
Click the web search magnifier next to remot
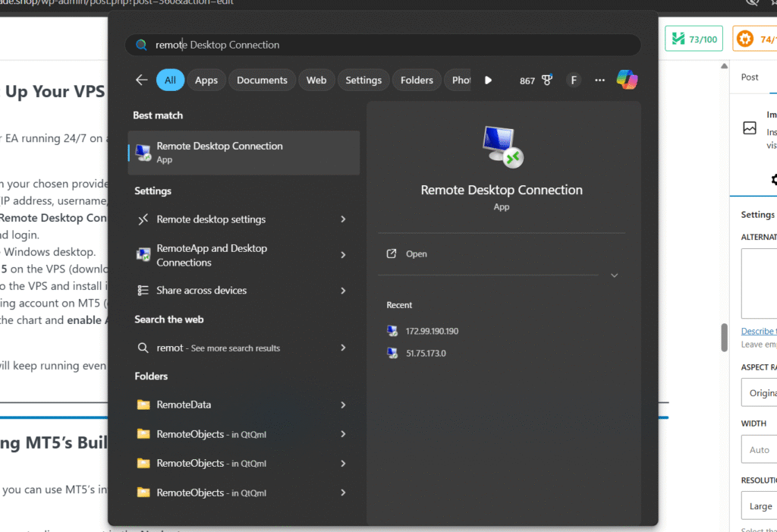pyautogui.click(x=143, y=348)
